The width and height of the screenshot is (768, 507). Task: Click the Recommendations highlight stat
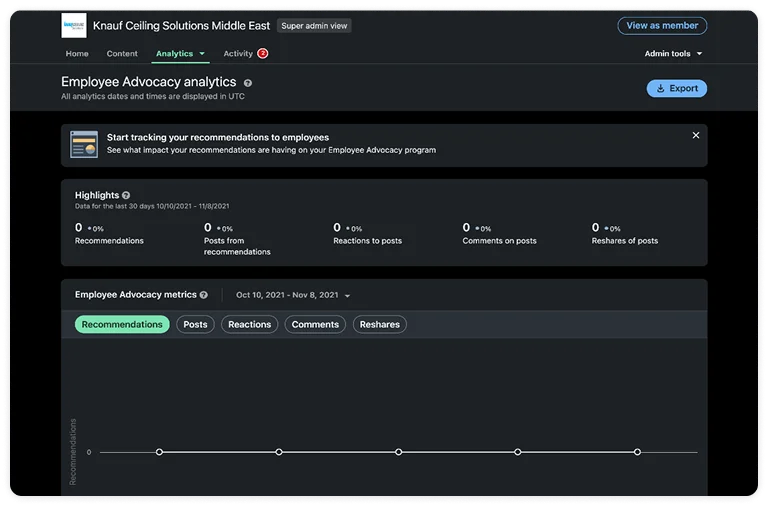coord(109,234)
